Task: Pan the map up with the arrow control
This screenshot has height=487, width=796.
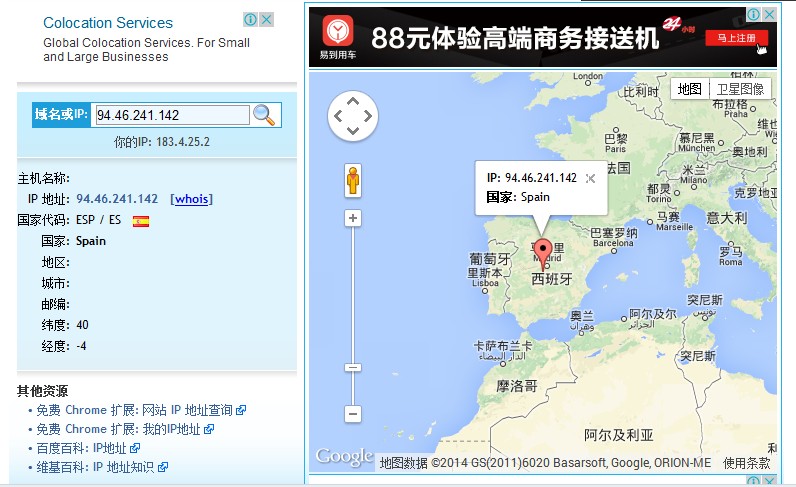Action: tap(353, 101)
